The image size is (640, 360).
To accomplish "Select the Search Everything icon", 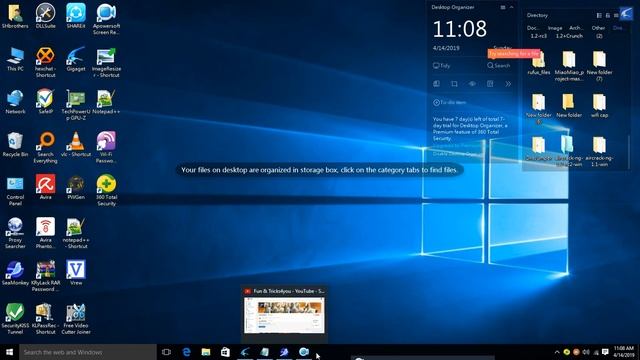I will [45, 148].
